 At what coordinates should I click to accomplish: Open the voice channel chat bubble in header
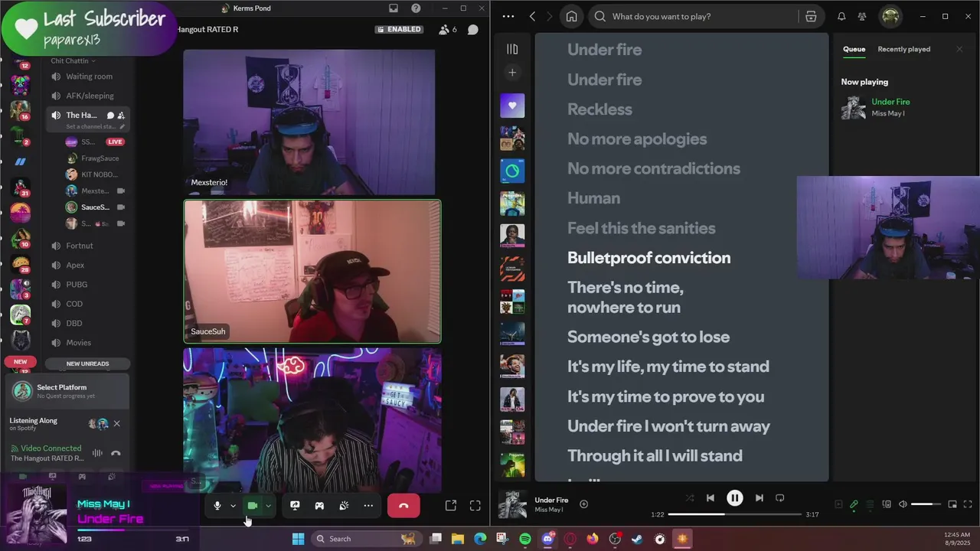(x=473, y=30)
